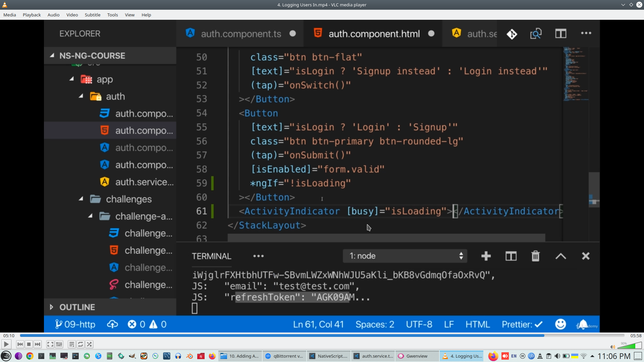The height and width of the screenshot is (362, 644).
Task: Open the Playback menu
Action: (32, 15)
